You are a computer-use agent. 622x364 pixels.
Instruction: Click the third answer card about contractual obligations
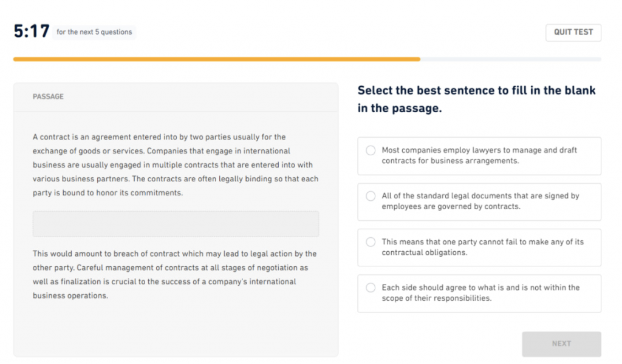(479, 248)
